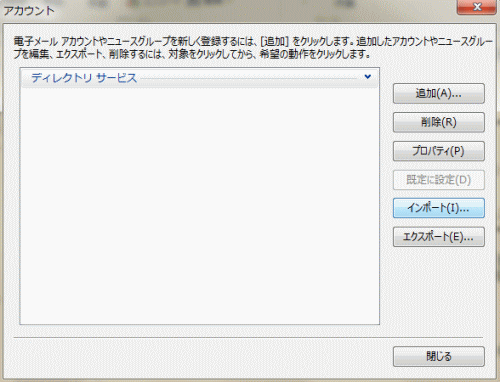
Task: Close the アカウント window with X
Action: [x=477, y=7]
